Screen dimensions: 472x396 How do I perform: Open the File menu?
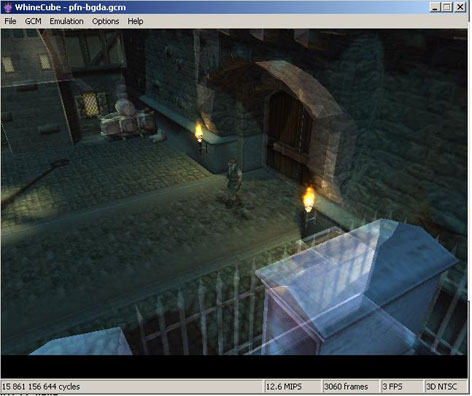click(x=10, y=21)
